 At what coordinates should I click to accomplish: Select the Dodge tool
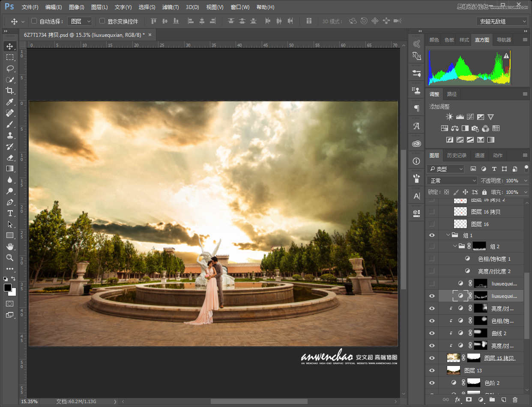pyautogui.click(x=9, y=191)
